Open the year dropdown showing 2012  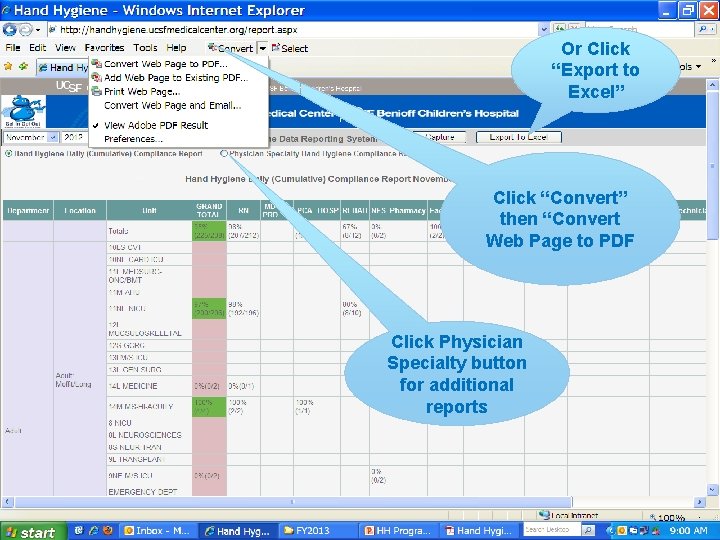pos(74,137)
